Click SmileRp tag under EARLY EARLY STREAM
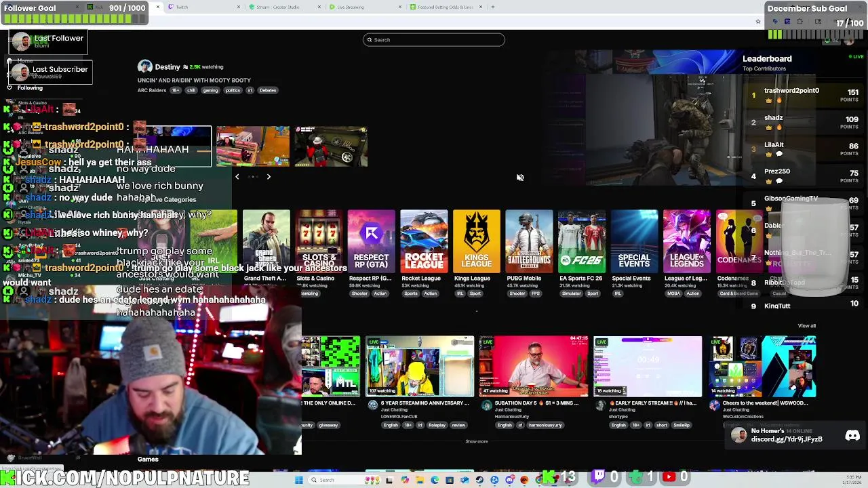Viewport: 868px width, 488px height. pos(682,426)
